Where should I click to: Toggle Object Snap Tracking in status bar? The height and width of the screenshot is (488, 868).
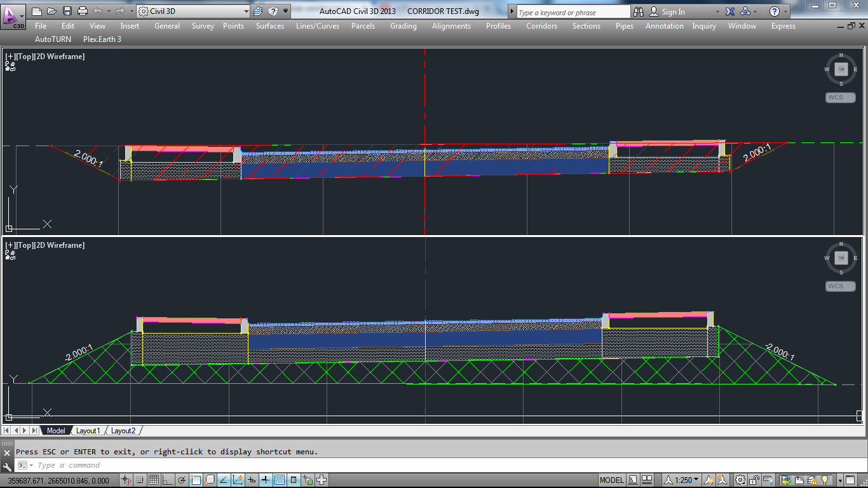[x=224, y=480]
